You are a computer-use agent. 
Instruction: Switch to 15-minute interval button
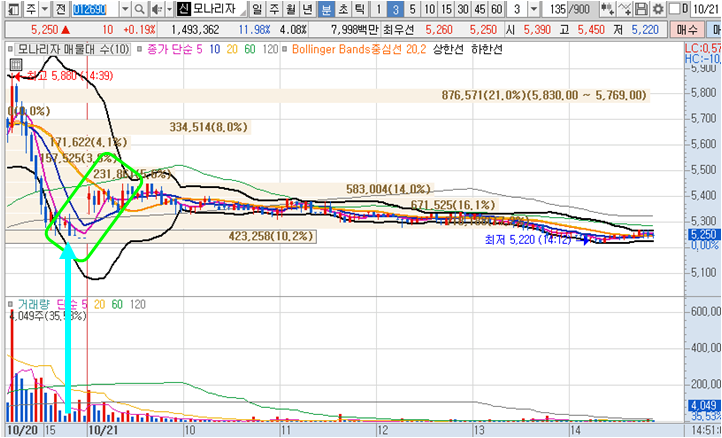point(446,9)
